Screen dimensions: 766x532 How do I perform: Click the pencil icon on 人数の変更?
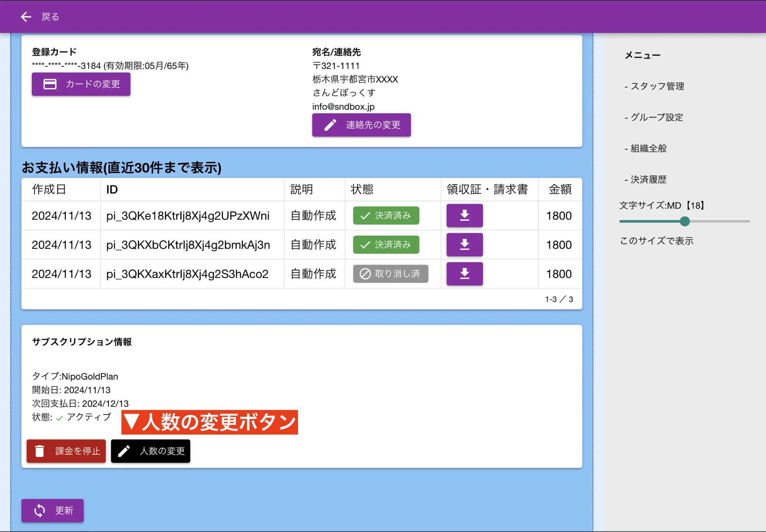(x=123, y=451)
